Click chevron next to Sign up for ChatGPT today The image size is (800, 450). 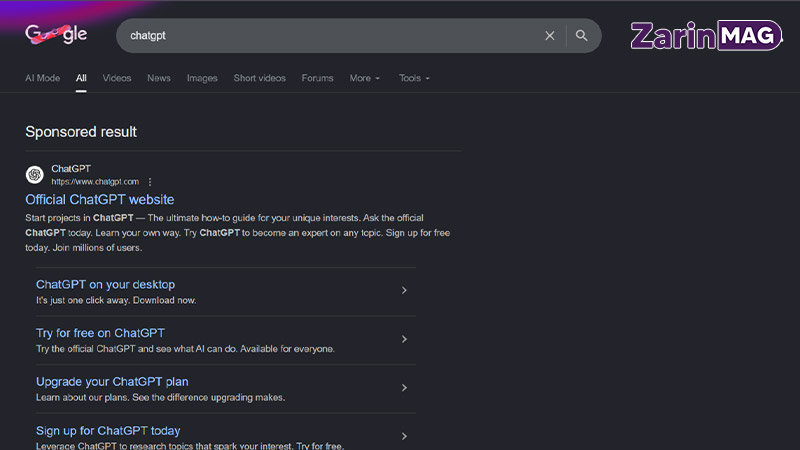click(x=404, y=436)
